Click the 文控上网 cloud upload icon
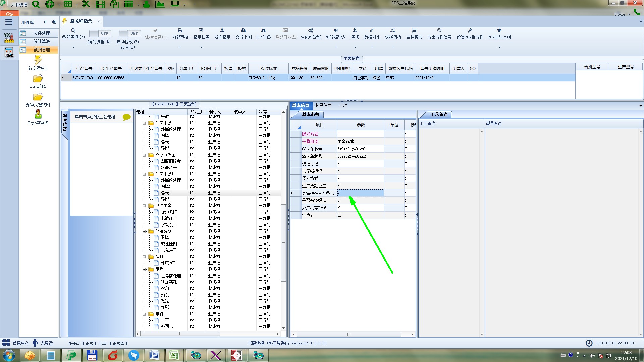 coord(243,31)
